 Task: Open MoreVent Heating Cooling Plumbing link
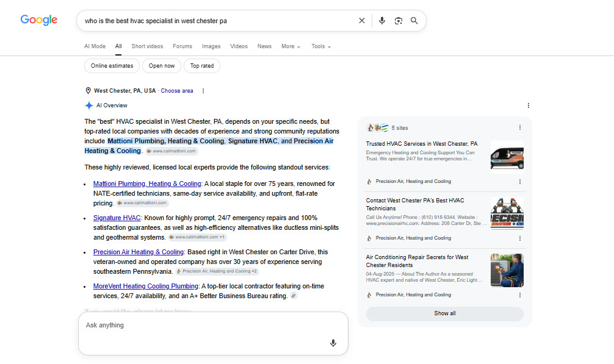(146, 286)
